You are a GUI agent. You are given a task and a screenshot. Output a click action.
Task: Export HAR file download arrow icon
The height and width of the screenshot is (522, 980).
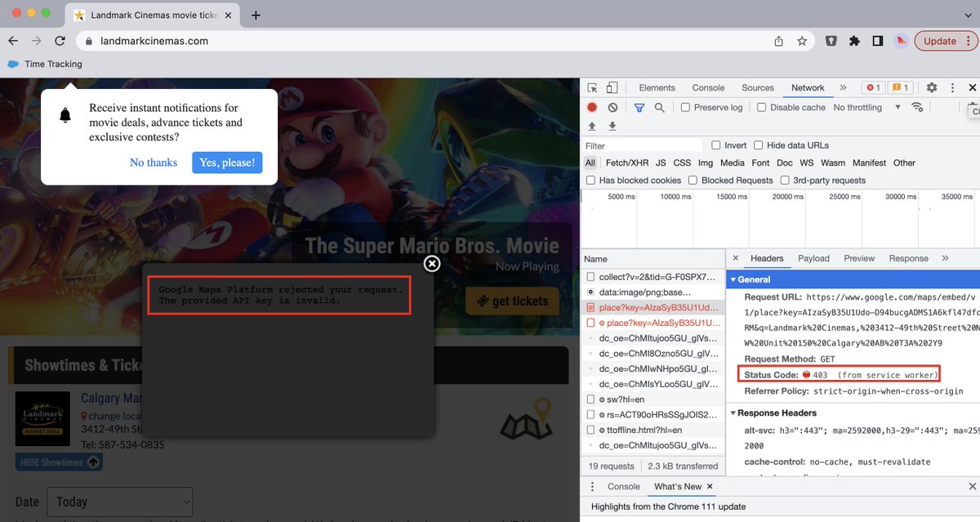click(612, 127)
